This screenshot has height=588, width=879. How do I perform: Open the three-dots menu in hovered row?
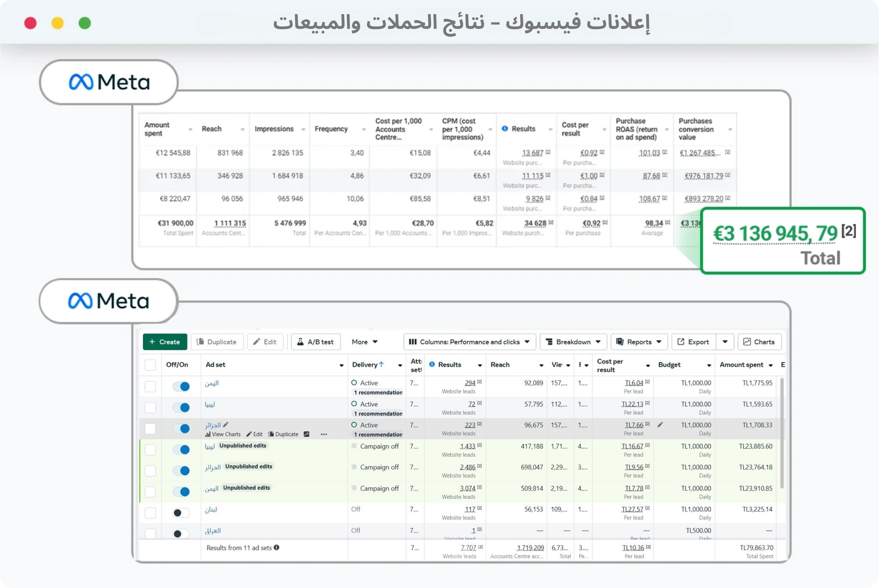point(324,434)
